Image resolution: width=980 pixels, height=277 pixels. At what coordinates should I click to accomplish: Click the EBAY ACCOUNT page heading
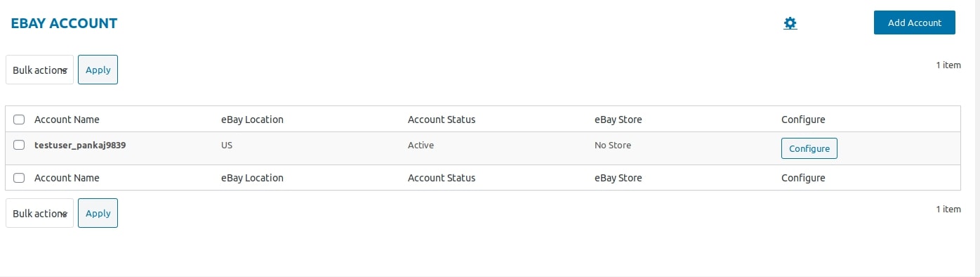coord(64,23)
